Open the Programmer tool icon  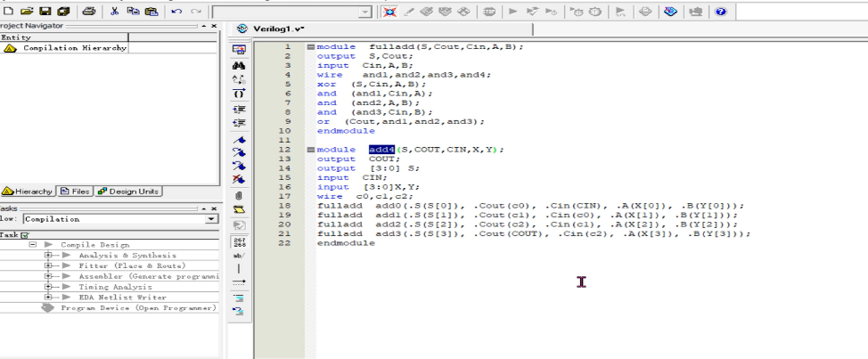point(670,11)
